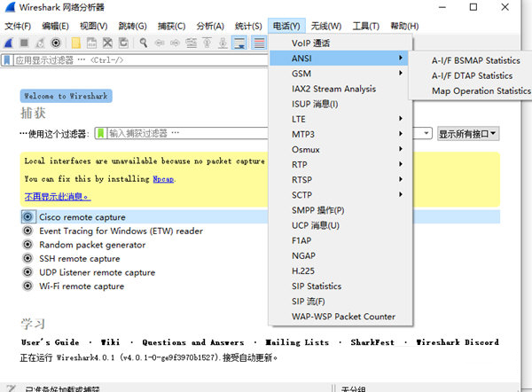The image size is (532, 392).
Task: Open 跳转(G) menu
Action: click(x=132, y=26)
